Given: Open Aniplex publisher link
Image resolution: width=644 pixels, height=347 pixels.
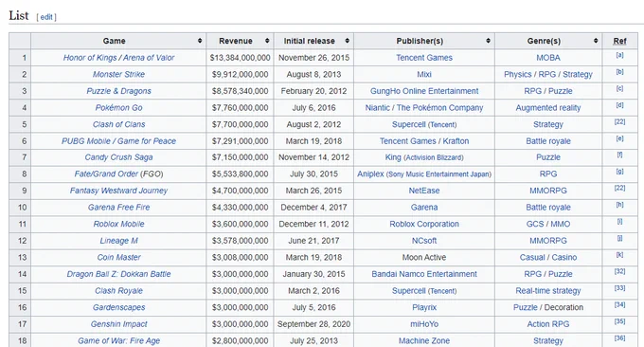Looking at the screenshot, I should (x=370, y=173).
